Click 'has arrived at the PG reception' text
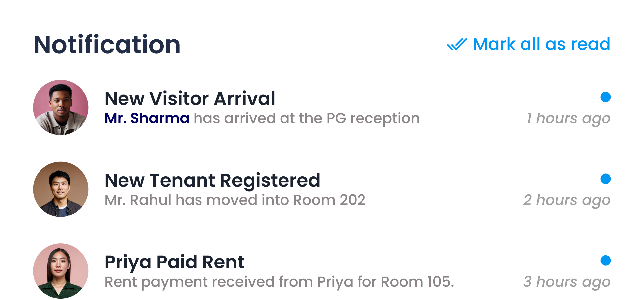This screenshot has height=300, width=644. [306, 118]
